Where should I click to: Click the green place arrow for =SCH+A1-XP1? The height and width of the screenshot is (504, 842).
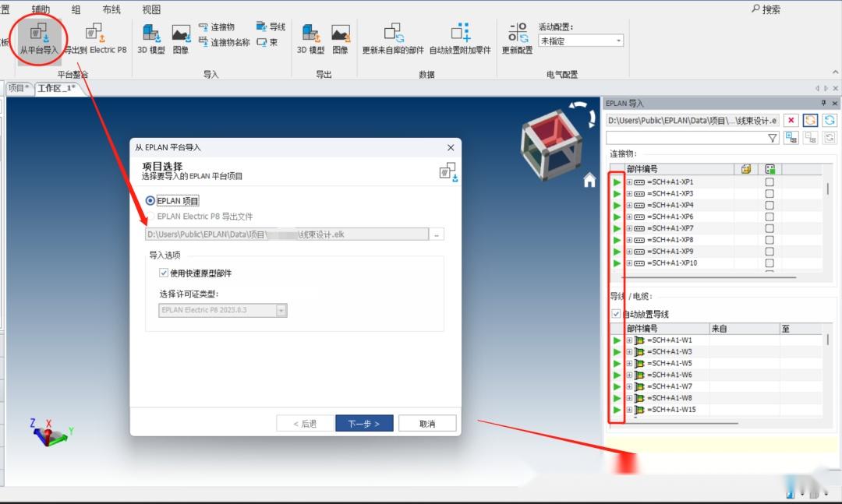click(x=617, y=182)
